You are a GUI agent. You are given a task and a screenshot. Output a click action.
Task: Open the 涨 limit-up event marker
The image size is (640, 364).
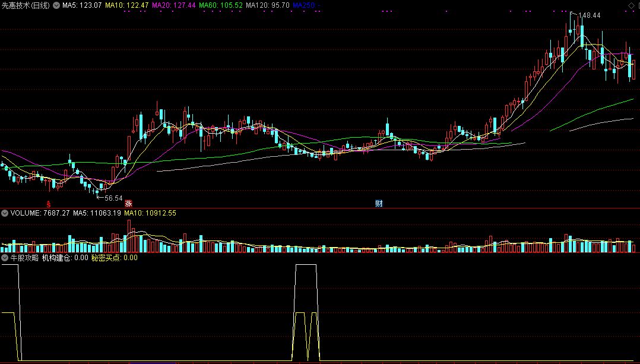coord(129,203)
